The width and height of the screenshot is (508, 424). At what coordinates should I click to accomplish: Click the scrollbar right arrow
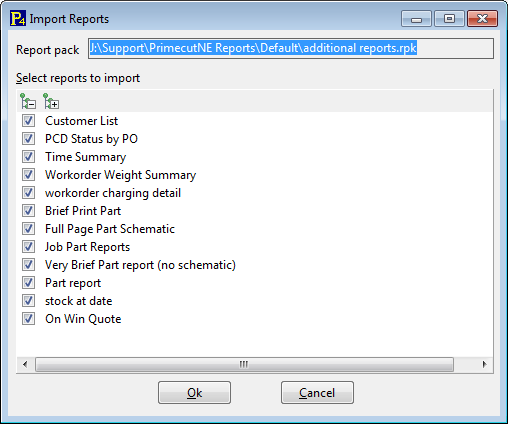pyautogui.click(x=484, y=364)
